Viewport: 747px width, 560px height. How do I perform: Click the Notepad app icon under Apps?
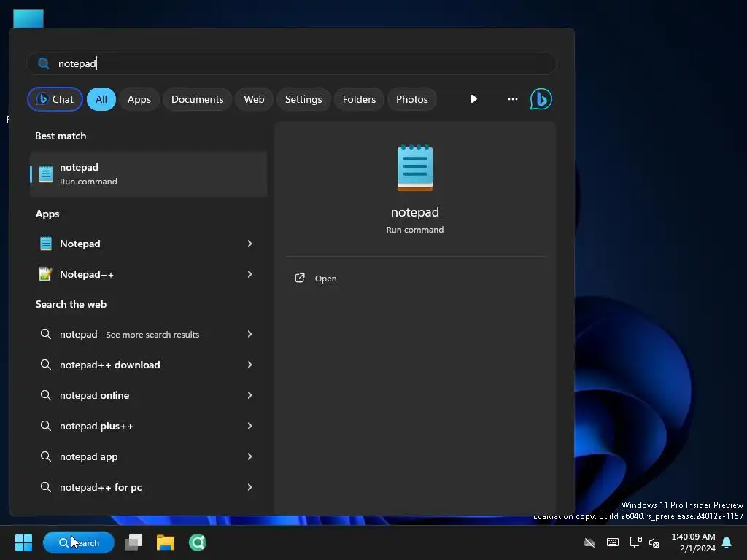[x=46, y=244]
